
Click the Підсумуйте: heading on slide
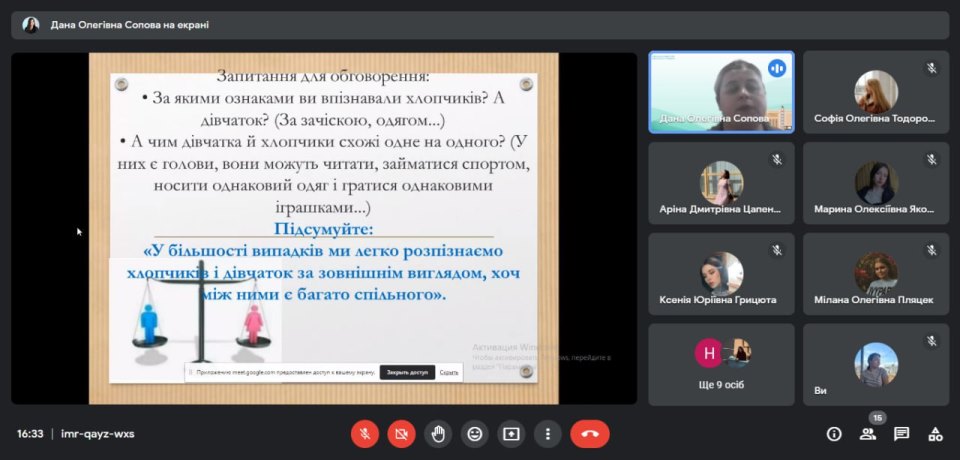pyautogui.click(x=324, y=230)
